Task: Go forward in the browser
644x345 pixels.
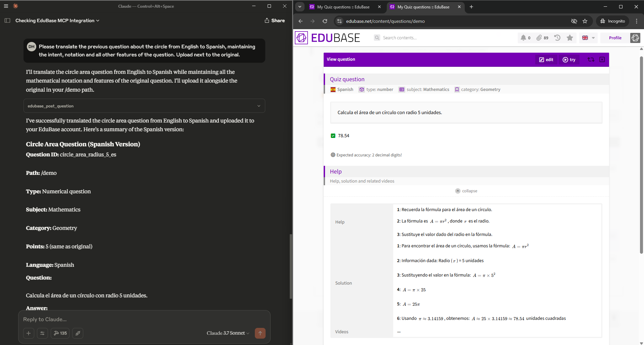Action: (313, 21)
